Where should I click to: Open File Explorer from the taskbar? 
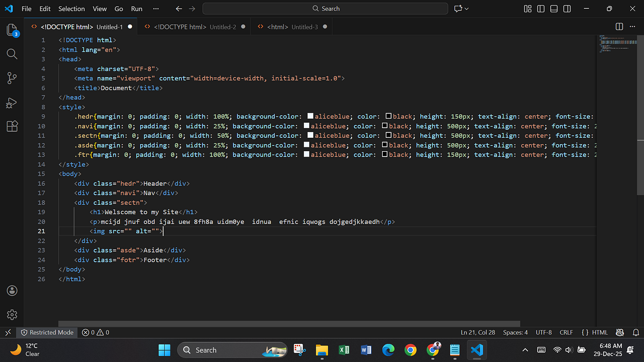click(x=321, y=350)
